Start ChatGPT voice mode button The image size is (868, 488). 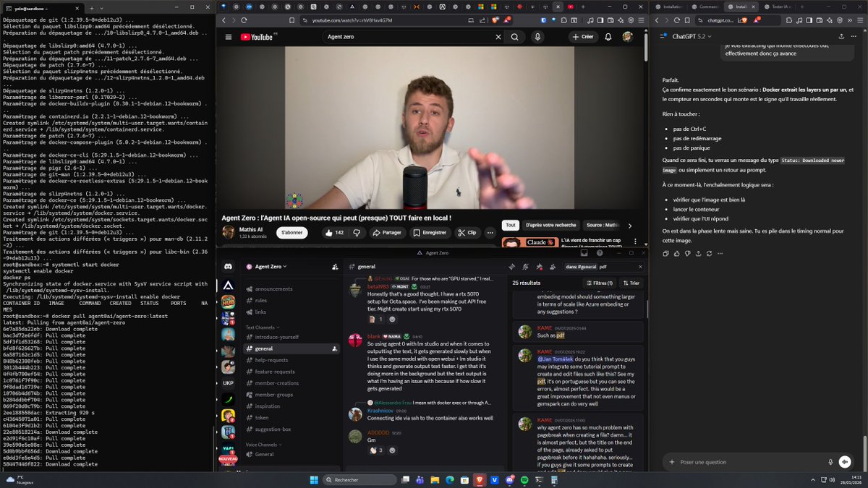pos(845,462)
